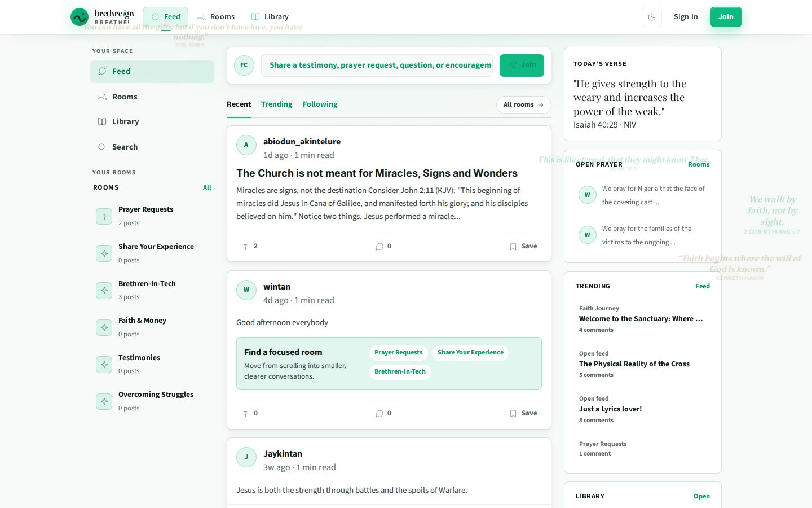
Task: Select Feed in the top navigation
Action: point(166,17)
